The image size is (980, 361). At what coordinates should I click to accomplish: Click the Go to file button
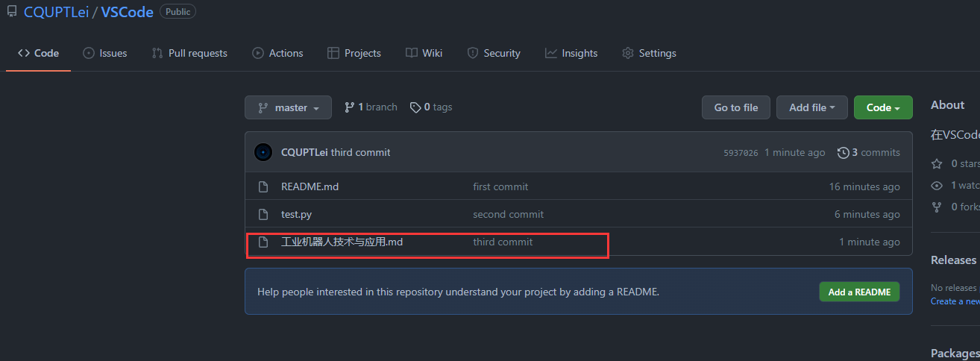click(736, 107)
